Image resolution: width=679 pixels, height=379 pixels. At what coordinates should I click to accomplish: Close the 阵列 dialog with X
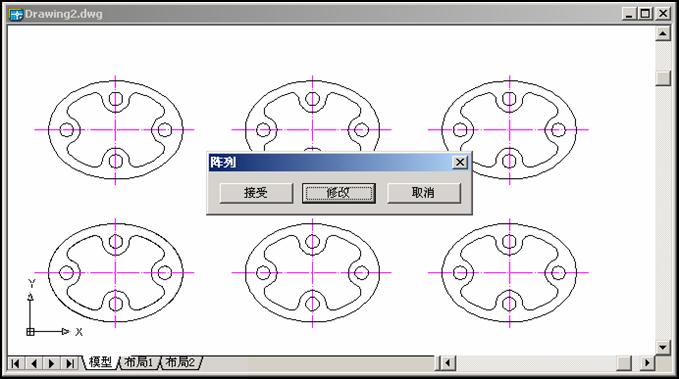pos(460,162)
